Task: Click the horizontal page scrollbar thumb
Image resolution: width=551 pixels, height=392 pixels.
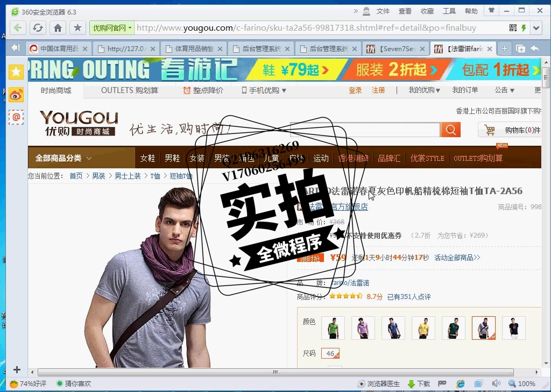Action: (275, 372)
